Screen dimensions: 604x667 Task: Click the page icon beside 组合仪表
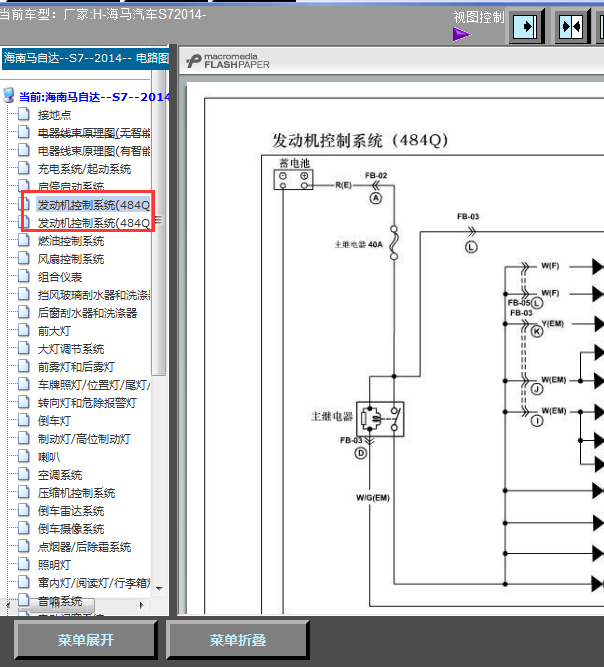point(24,276)
